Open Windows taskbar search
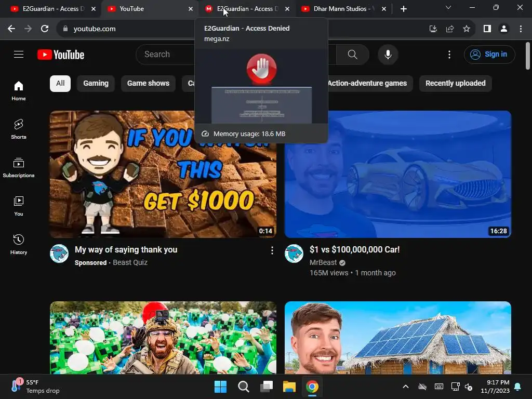532x399 pixels. (243, 387)
